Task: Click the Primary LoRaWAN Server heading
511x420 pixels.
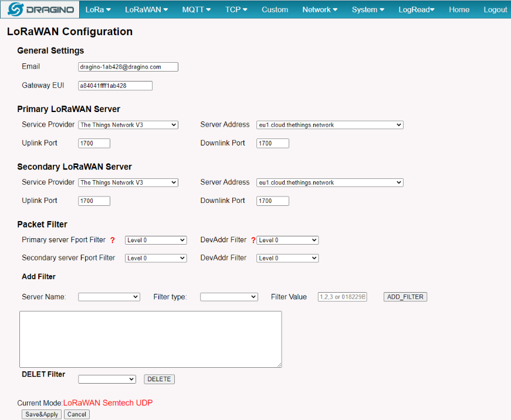Action: coord(69,109)
